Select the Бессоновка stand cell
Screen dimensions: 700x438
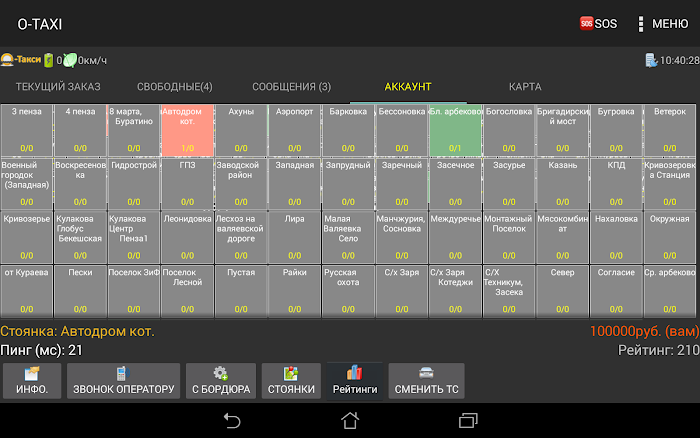(x=402, y=130)
